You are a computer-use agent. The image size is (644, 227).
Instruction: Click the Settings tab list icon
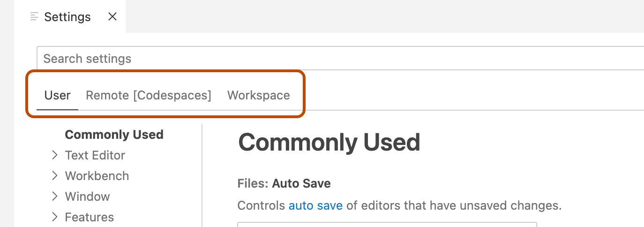tap(34, 17)
